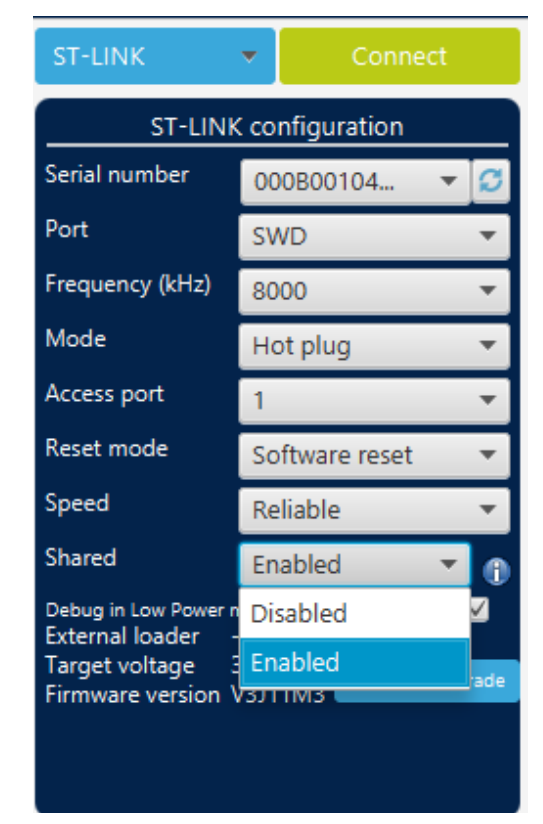Viewport: 543px width, 824px height.
Task: Click the Mode label
Action: [x=76, y=338]
